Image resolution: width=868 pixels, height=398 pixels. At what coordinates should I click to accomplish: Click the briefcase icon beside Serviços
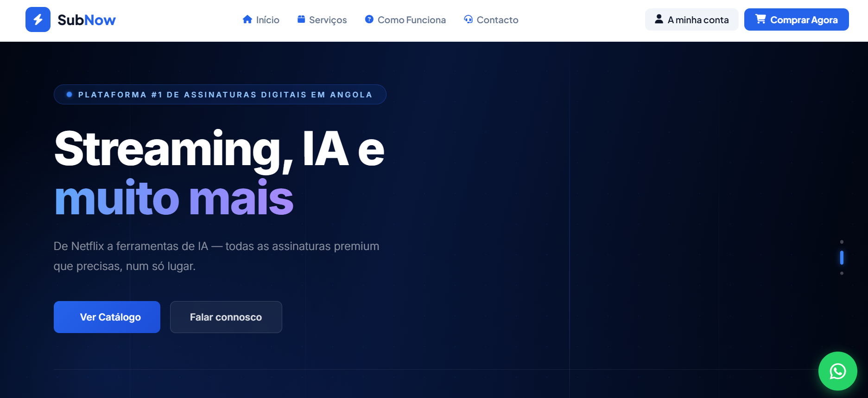(x=301, y=19)
